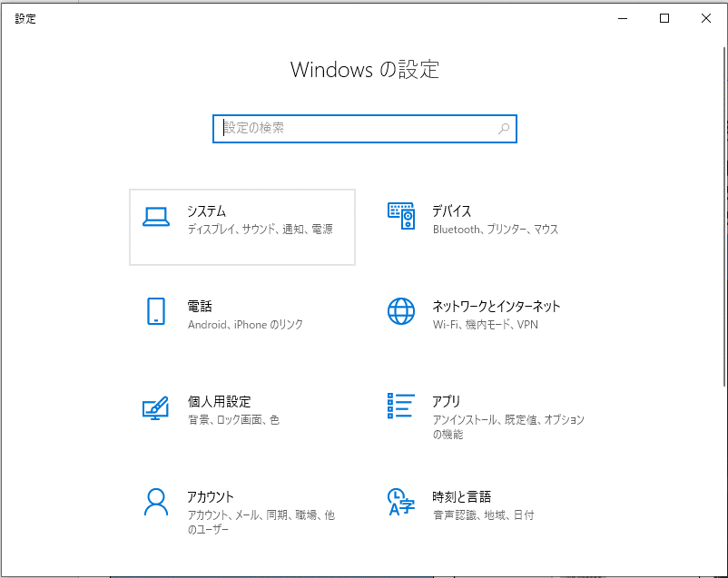This screenshot has height=578, width=728.
Task: Click the text 音声認識、地域、日付
Action: click(x=483, y=514)
